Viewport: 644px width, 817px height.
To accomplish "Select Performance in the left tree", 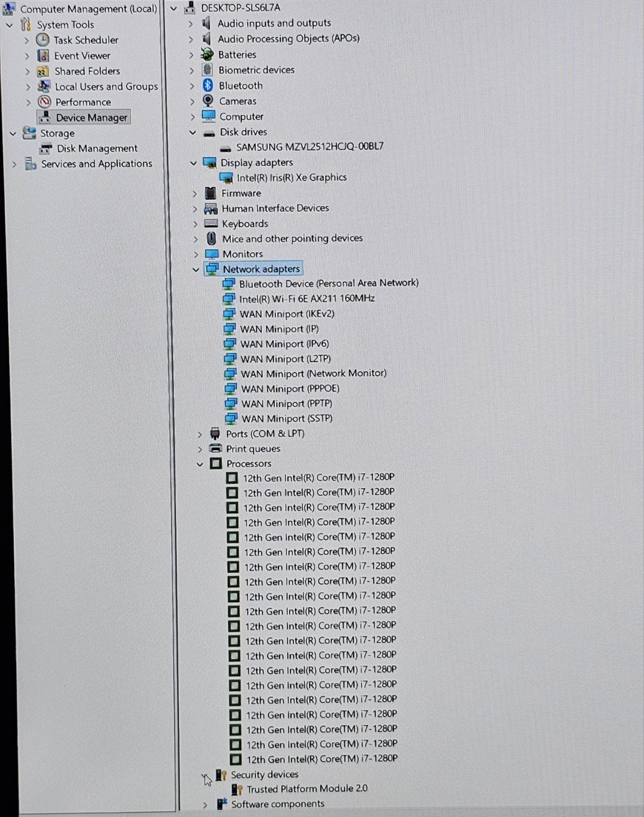I will 83,102.
